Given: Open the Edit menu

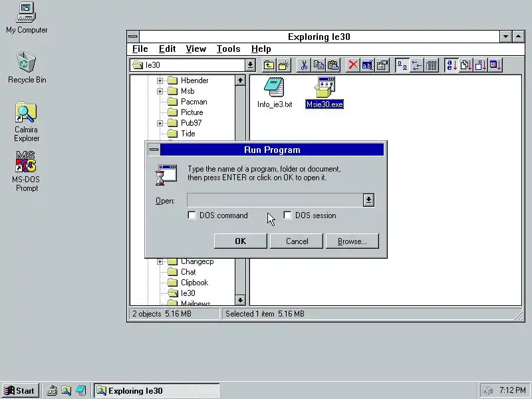Looking at the screenshot, I should coord(168,49).
